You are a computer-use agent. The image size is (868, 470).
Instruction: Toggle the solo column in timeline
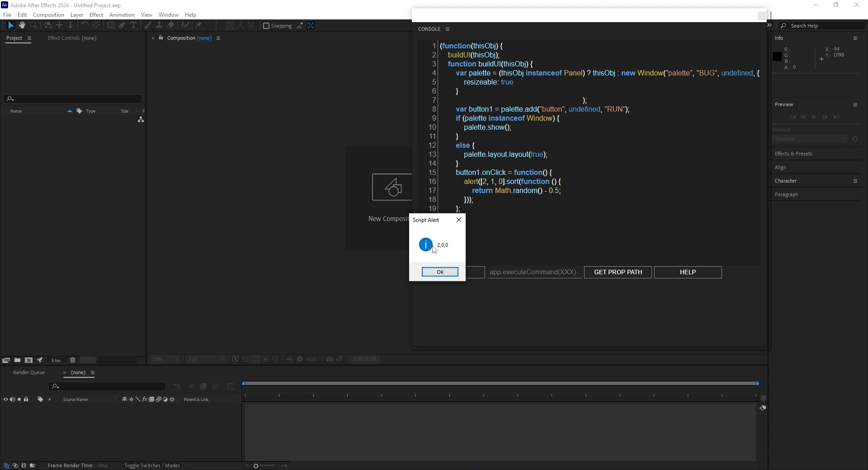[x=19, y=399]
